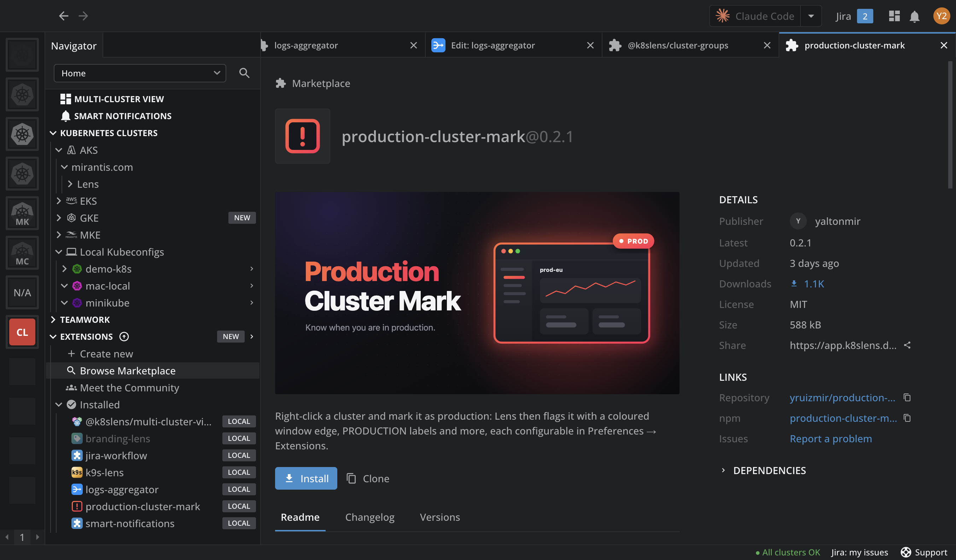
Task: Open Claude Code dropdown arrow
Action: (x=811, y=16)
